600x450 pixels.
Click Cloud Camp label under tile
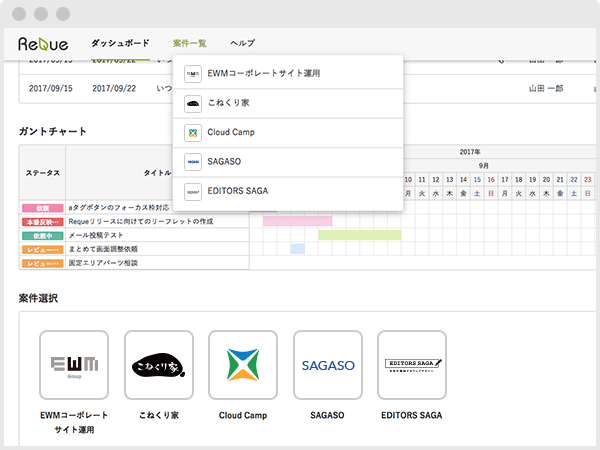click(x=243, y=415)
